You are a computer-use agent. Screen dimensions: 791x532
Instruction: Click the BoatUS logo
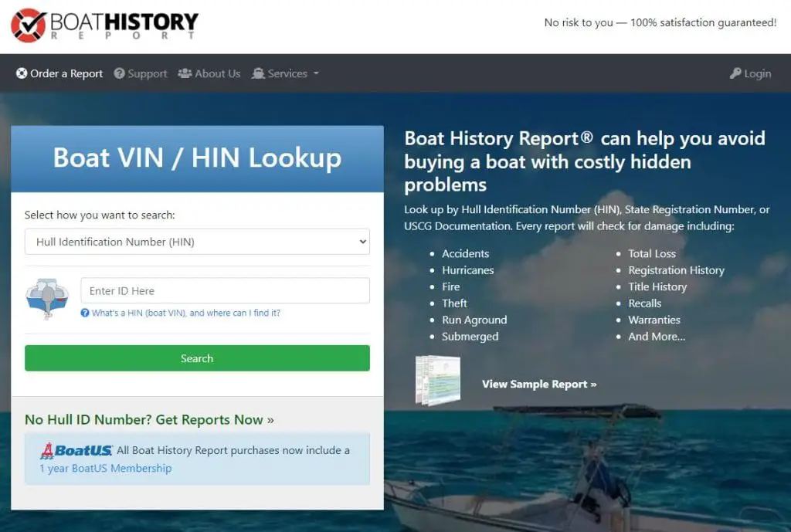pos(76,450)
